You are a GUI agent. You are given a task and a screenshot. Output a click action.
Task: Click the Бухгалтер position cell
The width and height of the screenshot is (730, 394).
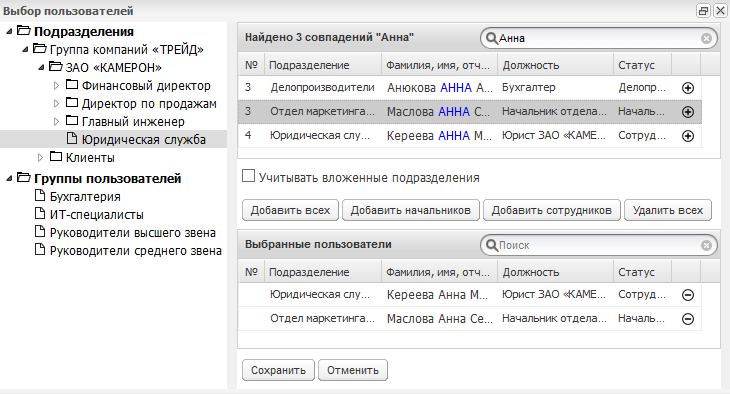coord(529,88)
